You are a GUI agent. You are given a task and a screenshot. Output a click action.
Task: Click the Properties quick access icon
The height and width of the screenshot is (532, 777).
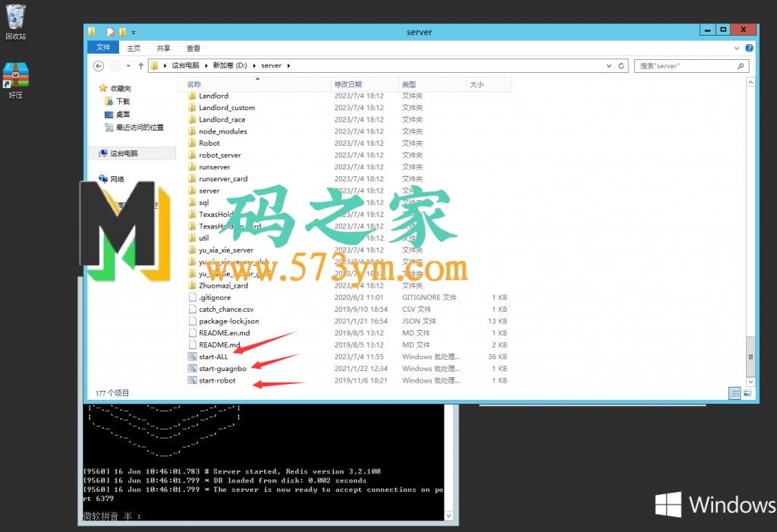coord(110,32)
